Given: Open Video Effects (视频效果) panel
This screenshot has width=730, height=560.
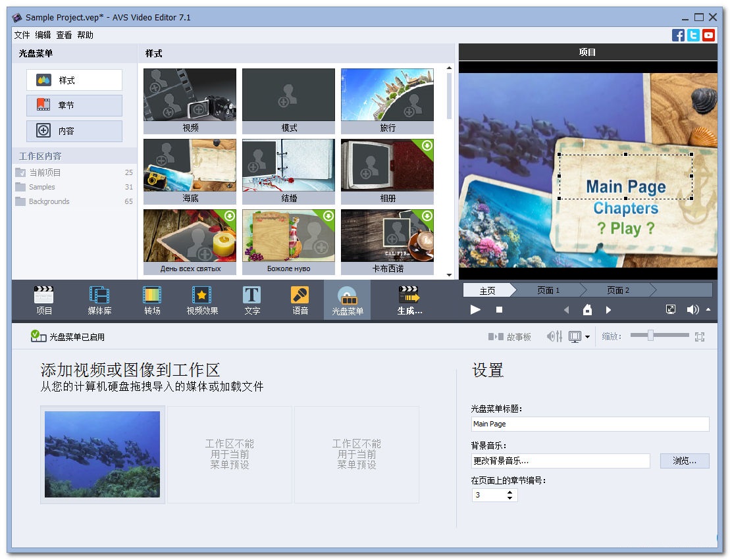Looking at the screenshot, I should 202,300.
